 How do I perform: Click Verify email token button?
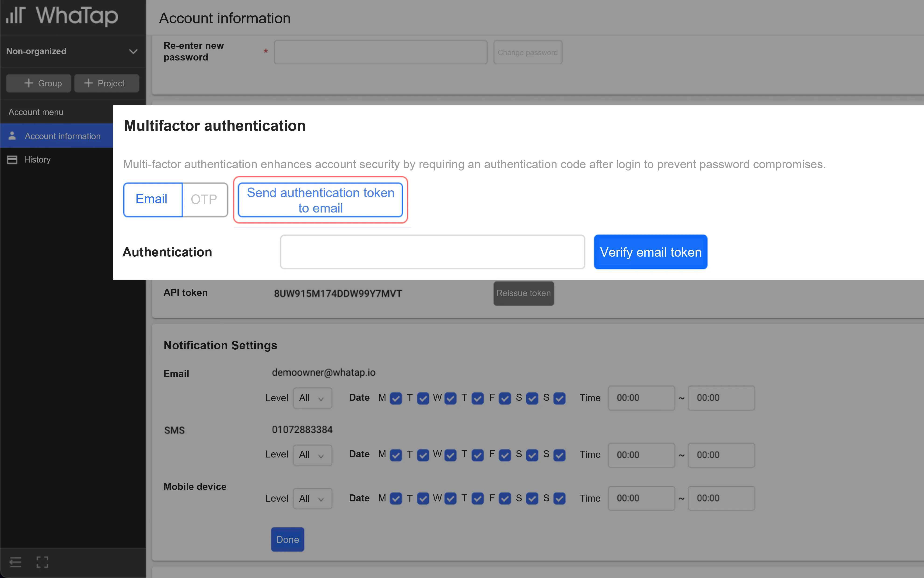pyautogui.click(x=650, y=252)
